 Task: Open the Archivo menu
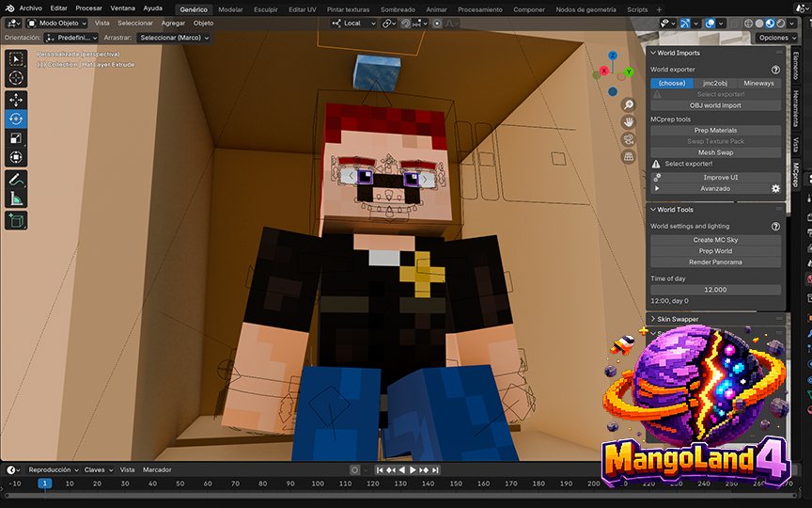tap(31, 8)
